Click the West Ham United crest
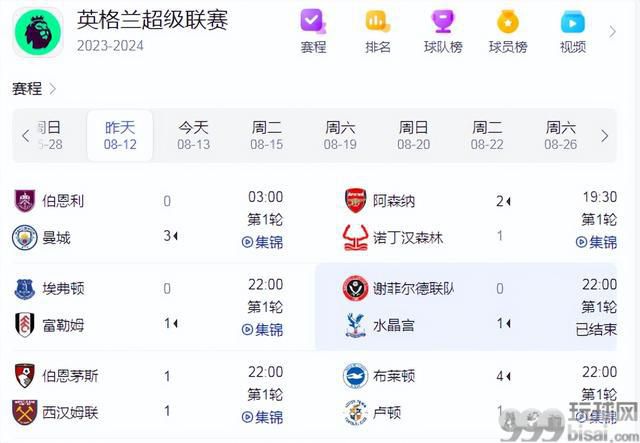 [x=24, y=412]
